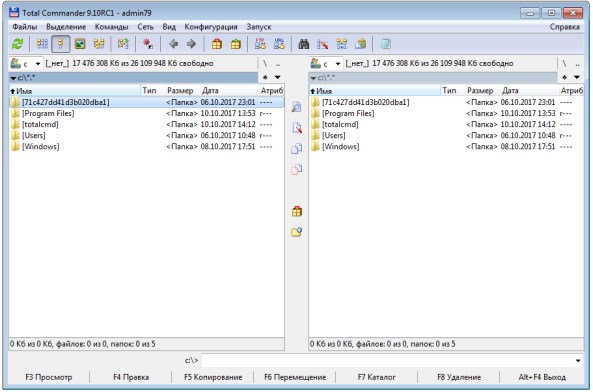This screenshot has height=392, width=593.
Task: Open the Сеть menu
Action: (x=145, y=27)
